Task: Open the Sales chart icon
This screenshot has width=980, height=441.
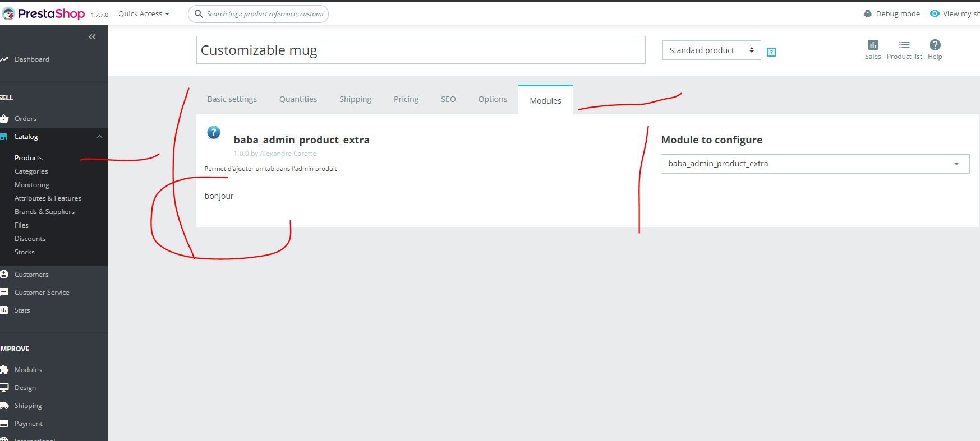Action: pos(873,45)
